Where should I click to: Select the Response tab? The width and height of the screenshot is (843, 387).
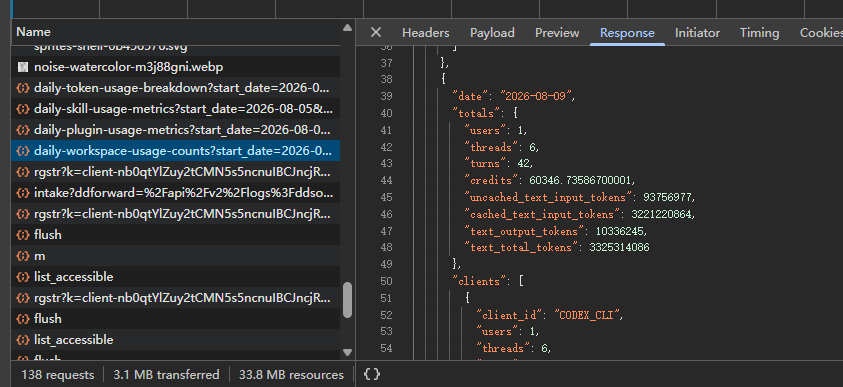pos(627,33)
